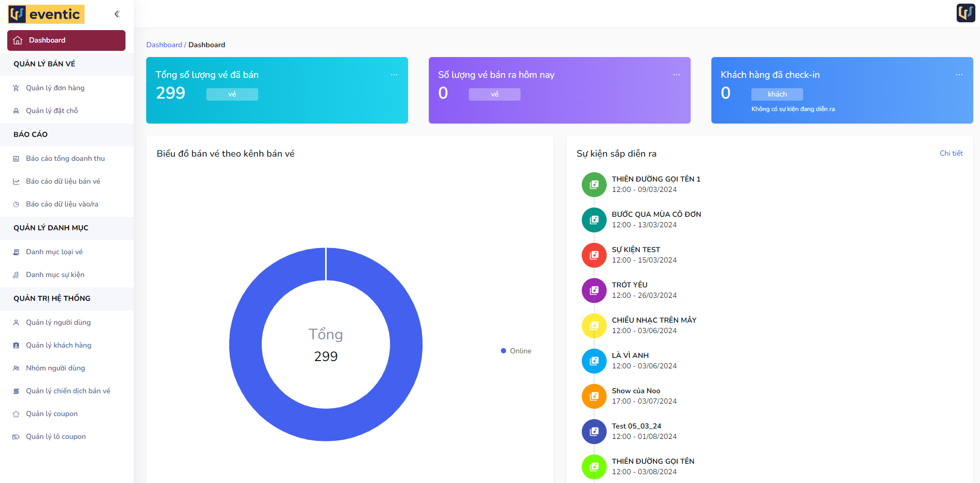Click the orange Show của Noo event icon
The height and width of the screenshot is (483, 980).
click(594, 396)
